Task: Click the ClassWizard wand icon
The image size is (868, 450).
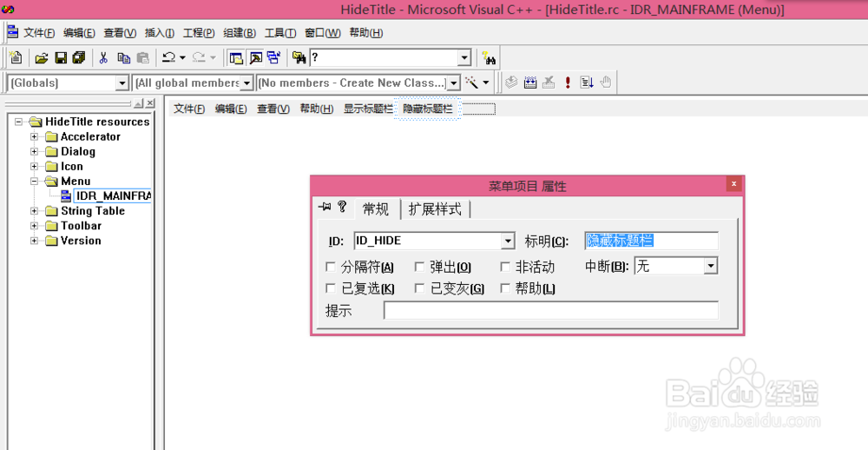Action: (471, 83)
